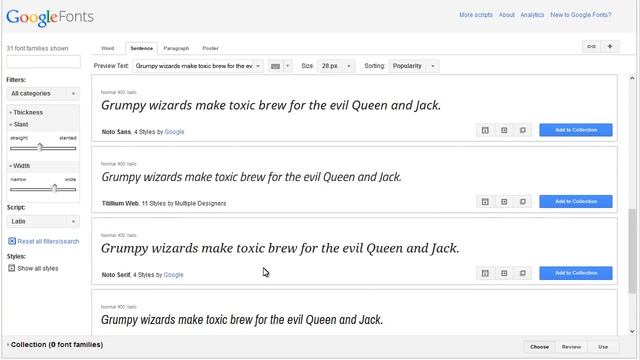Click the Noto Sans preview sentence
The width and height of the screenshot is (640, 360).
(271, 105)
